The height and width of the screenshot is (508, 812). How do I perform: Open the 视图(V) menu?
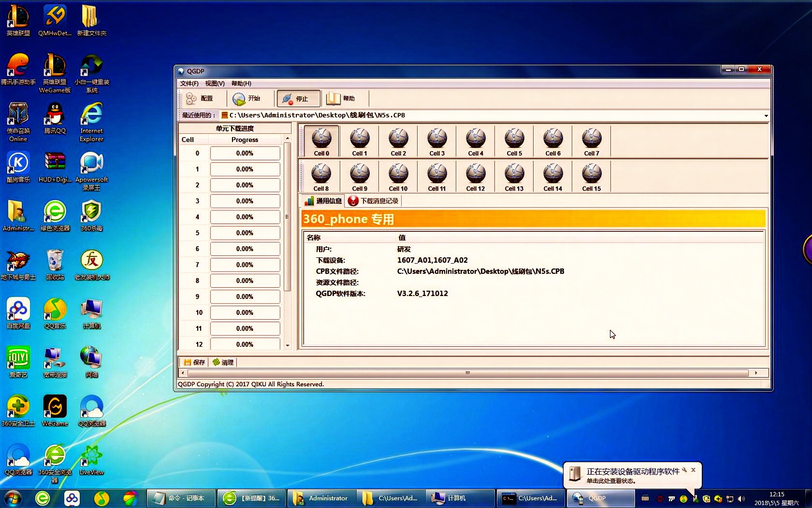point(215,84)
